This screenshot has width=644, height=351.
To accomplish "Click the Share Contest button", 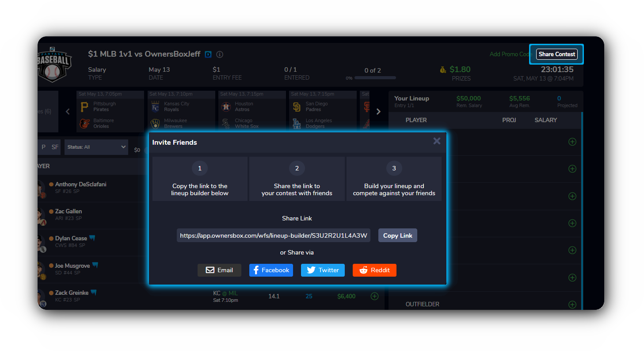I will [x=556, y=54].
